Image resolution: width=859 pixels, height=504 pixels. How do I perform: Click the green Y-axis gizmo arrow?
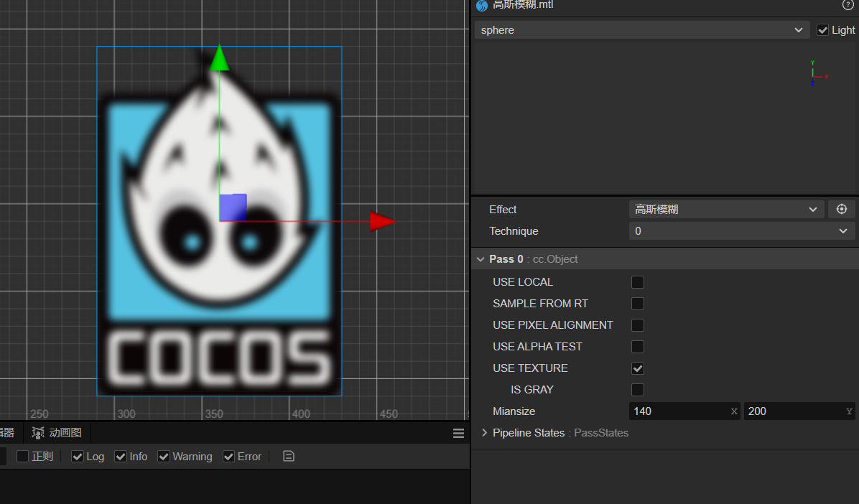click(x=219, y=58)
